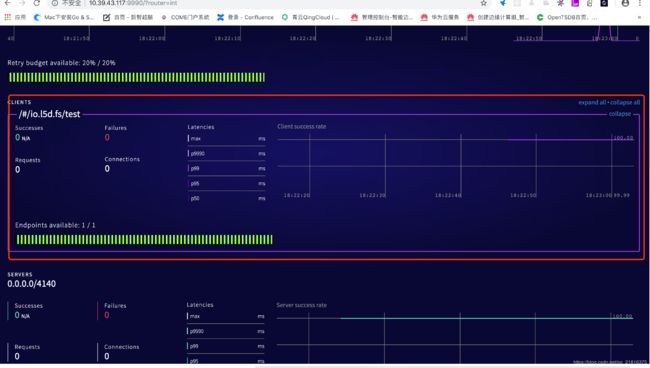The width and height of the screenshot is (650, 368).
Task: View site security info icon
Action: 55,3
